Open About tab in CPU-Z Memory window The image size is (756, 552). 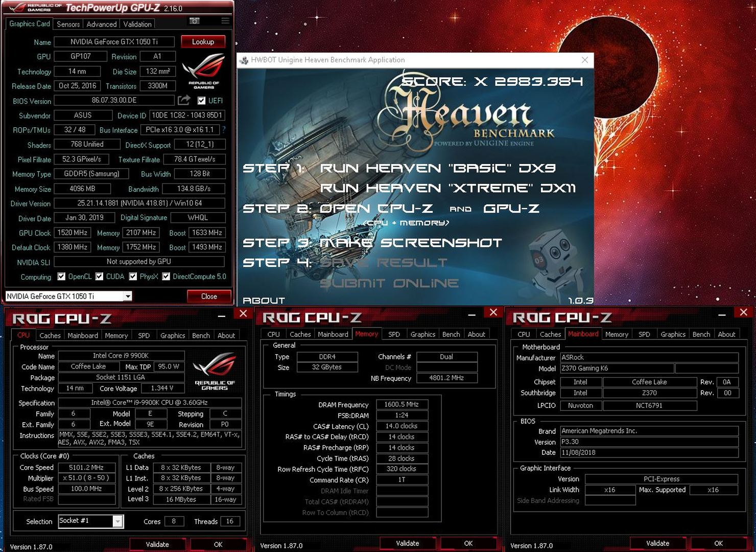pos(477,334)
